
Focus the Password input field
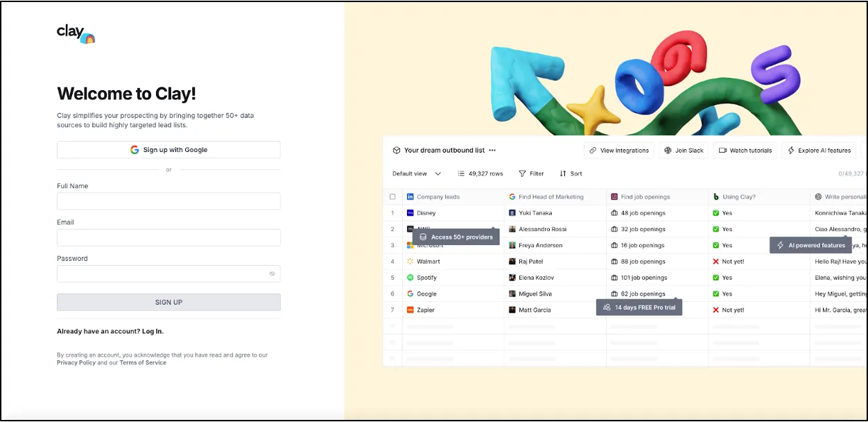[x=168, y=273]
